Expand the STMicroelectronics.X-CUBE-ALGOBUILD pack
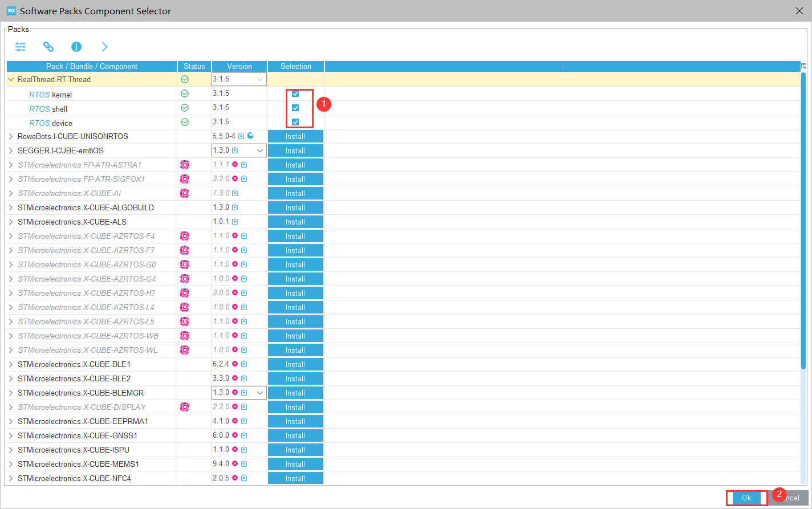 click(x=11, y=207)
